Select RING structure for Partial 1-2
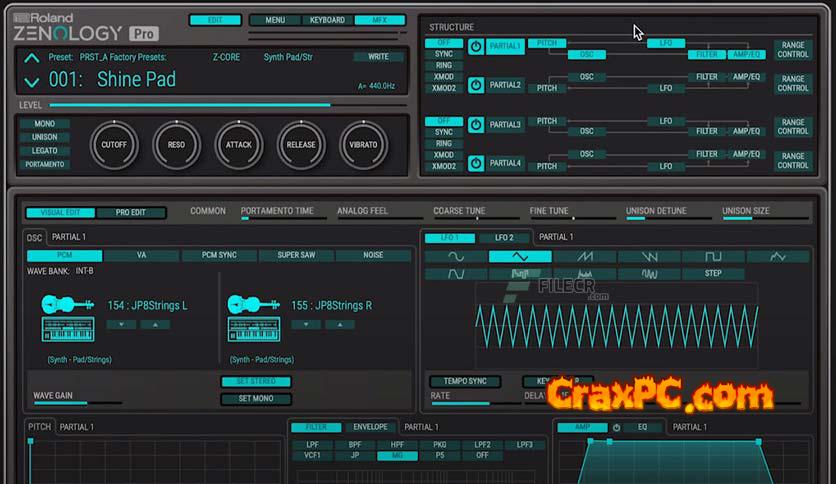This screenshot has width=836, height=484. click(x=444, y=65)
